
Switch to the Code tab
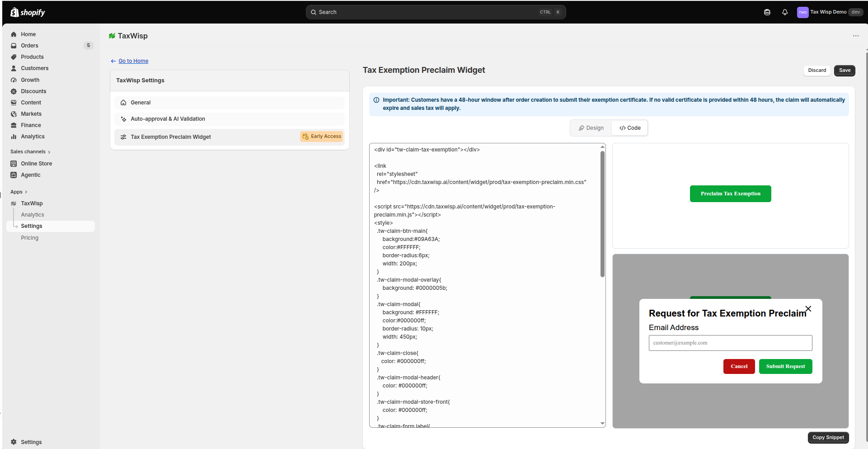point(630,128)
